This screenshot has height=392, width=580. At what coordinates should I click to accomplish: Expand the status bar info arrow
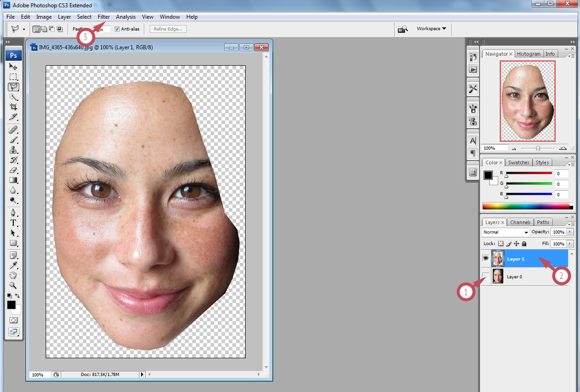[x=142, y=374]
